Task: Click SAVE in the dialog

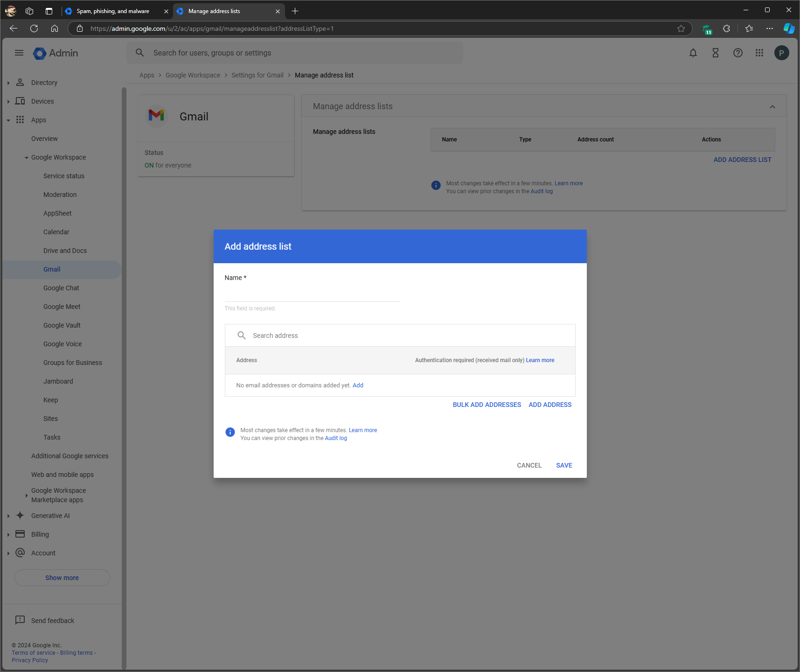Action: (564, 465)
